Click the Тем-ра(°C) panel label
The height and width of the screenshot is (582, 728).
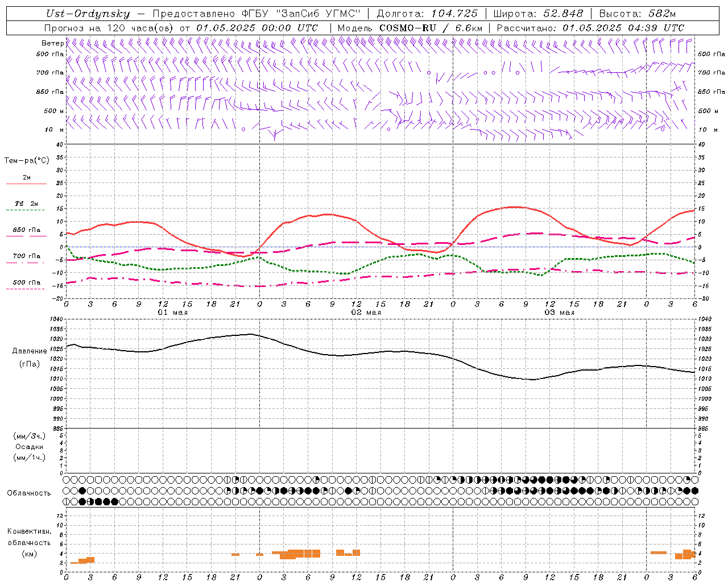27,161
